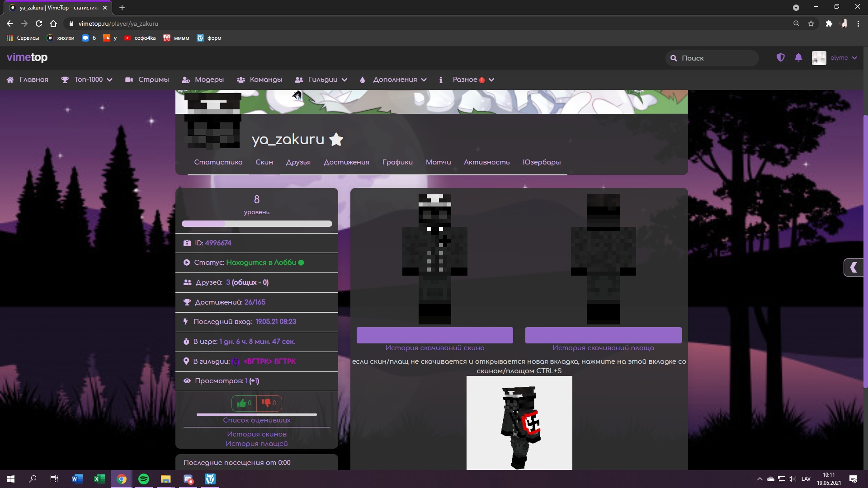Open the История скинов link
Screen dimensions: 868x488
tap(256, 434)
